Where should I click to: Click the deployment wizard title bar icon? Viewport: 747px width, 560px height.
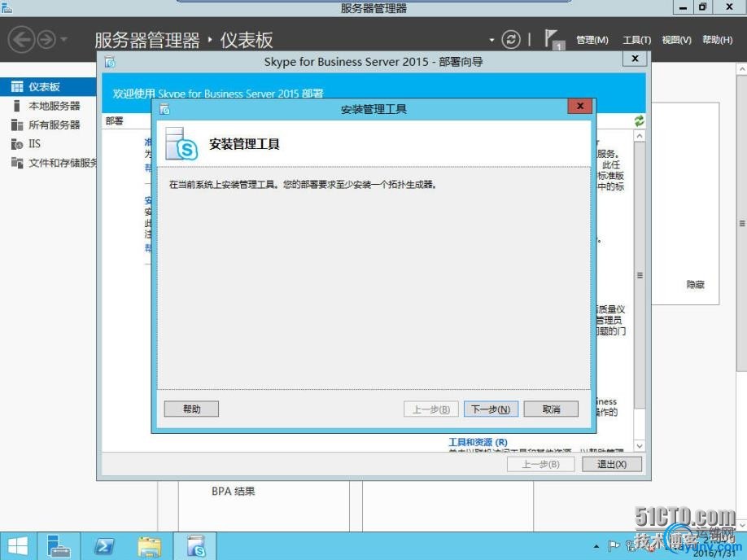point(110,62)
